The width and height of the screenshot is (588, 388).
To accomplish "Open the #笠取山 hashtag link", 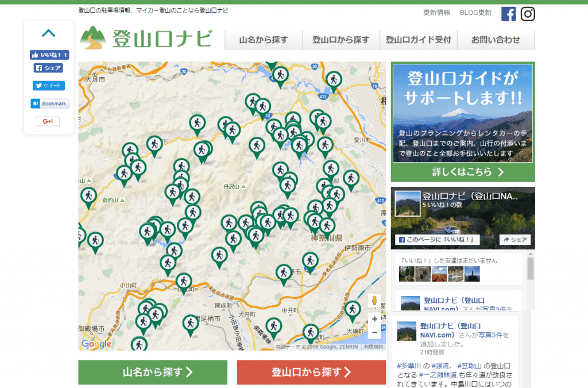I will point(470,366).
